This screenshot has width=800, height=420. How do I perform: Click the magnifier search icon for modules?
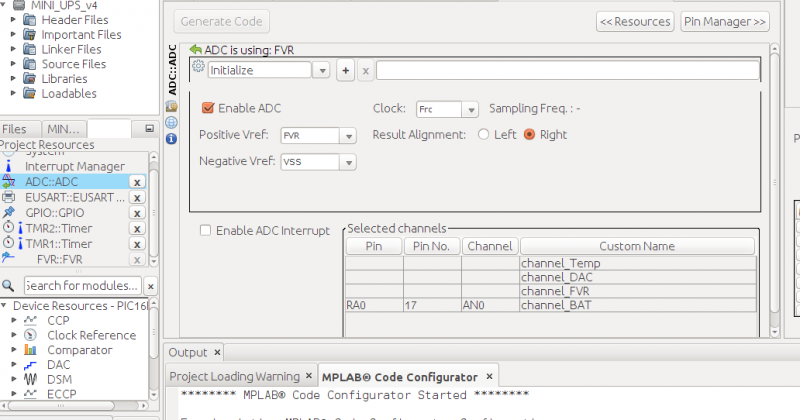[x=9, y=286]
